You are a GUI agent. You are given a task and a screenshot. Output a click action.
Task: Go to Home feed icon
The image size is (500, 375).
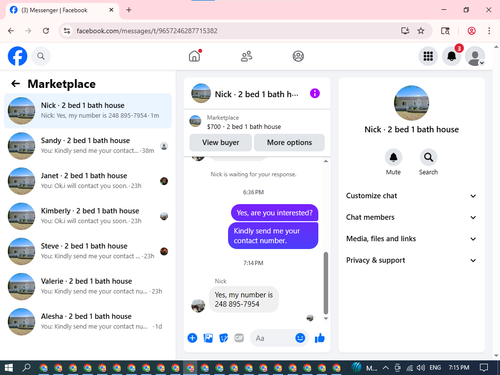[195, 56]
